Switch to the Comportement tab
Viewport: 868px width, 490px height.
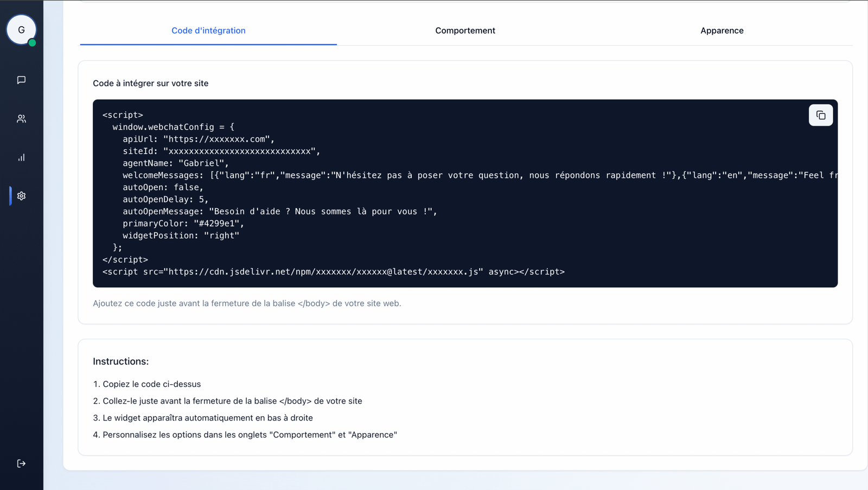point(465,30)
